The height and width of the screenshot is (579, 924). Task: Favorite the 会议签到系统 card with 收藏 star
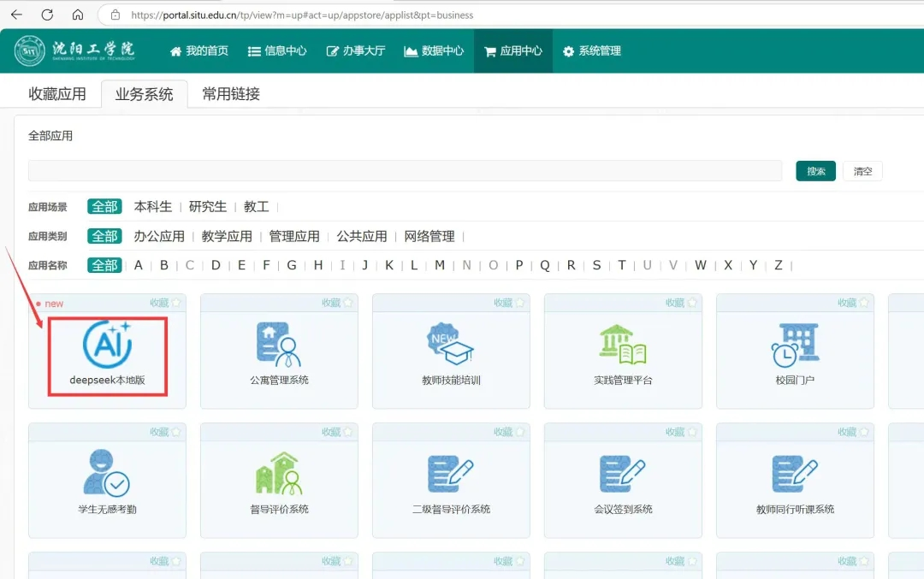click(x=681, y=432)
